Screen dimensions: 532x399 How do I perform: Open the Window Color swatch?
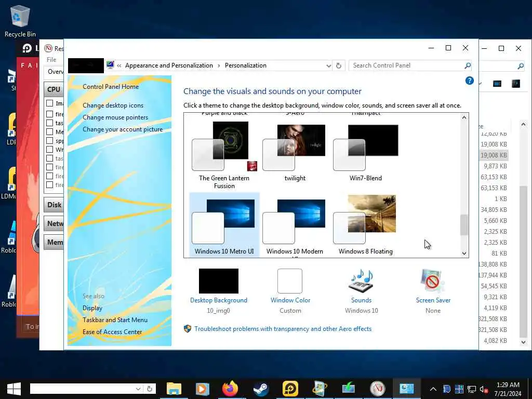[290, 281]
